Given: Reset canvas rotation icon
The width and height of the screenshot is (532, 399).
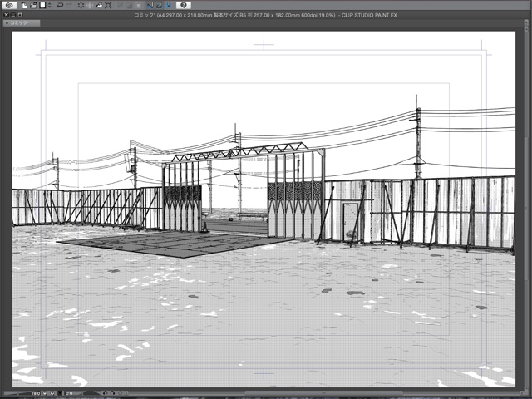Looking at the screenshot, I should point(120,393).
